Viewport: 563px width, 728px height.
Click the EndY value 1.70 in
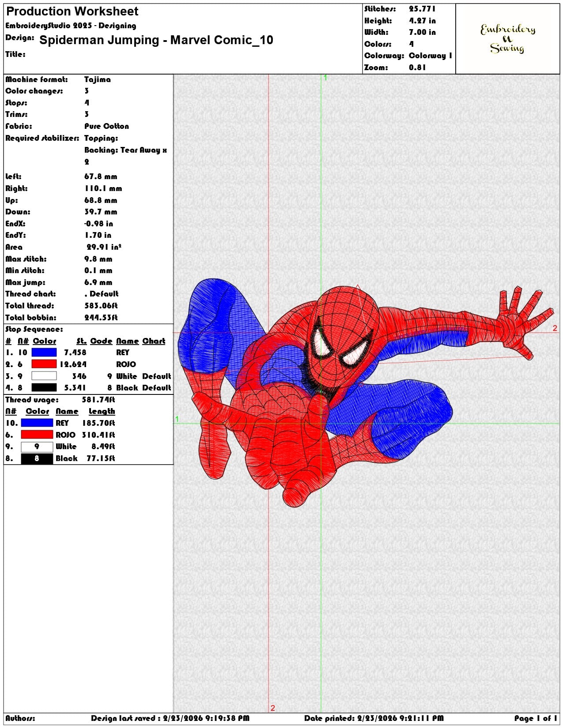click(98, 235)
